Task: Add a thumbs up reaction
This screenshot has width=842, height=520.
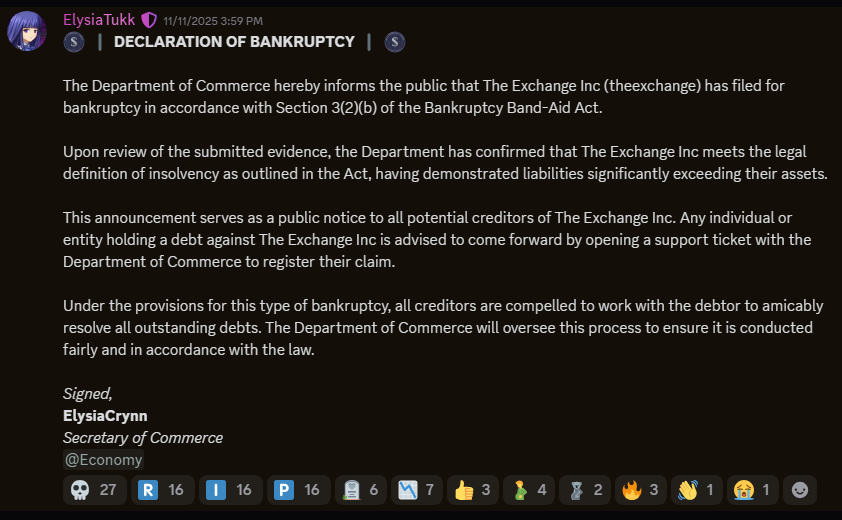Action: (473, 490)
